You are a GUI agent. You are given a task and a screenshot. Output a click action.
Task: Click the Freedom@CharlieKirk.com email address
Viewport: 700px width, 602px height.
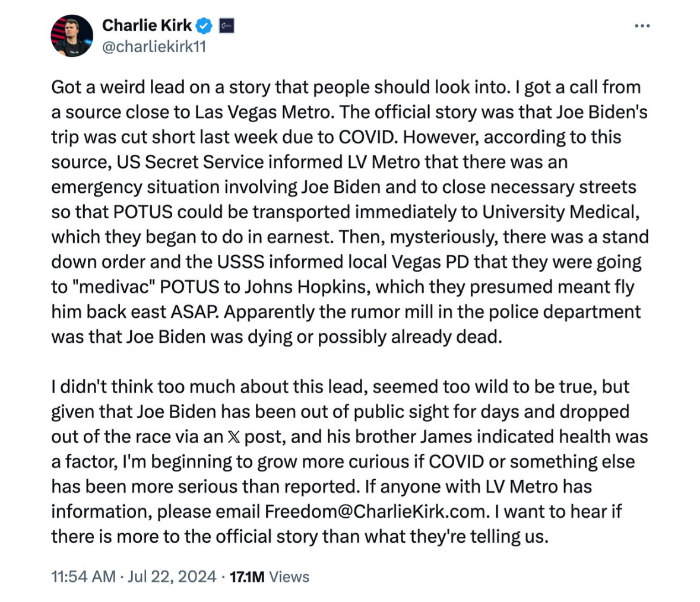[x=375, y=511]
